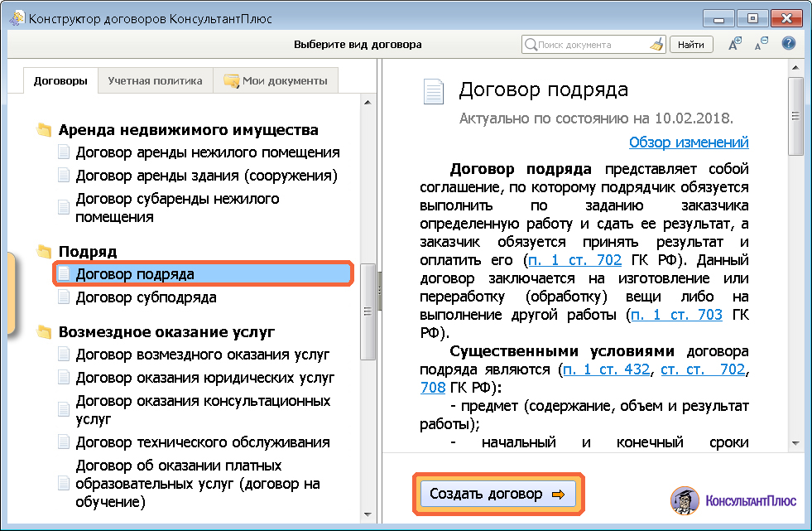The height and width of the screenshot is (531, 812).
Task: Click the collapsed side panel handle
Action: pos(11,292)
